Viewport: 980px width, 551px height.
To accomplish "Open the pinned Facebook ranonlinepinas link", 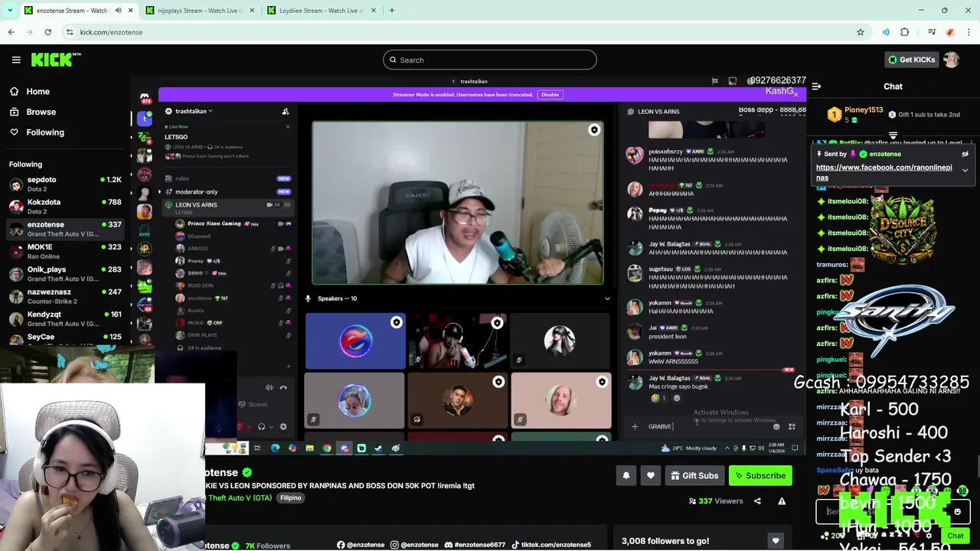I will tap(884, 172).
